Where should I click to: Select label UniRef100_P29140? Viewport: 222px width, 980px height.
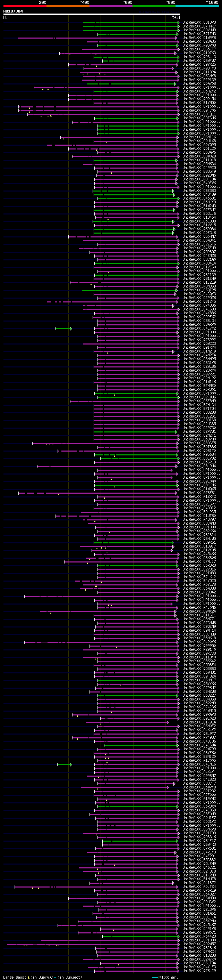coord(199,650)
